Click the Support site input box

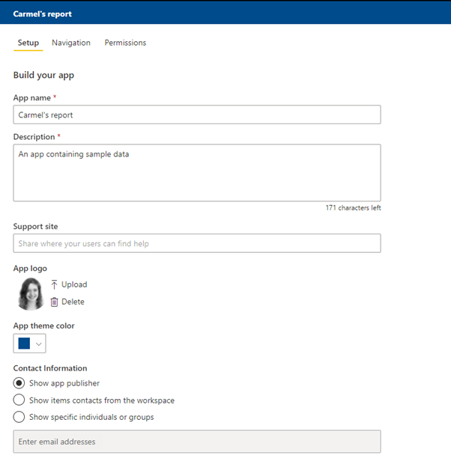[196, 243]
